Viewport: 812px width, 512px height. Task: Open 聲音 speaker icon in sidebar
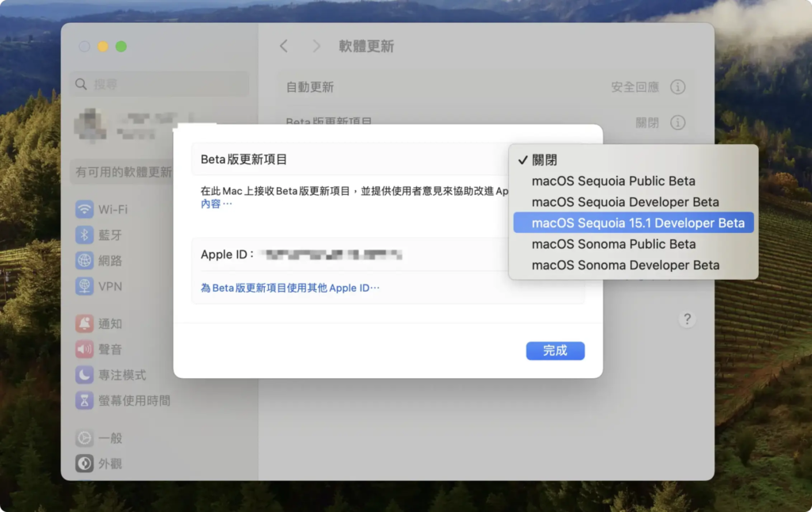point(84,349)
